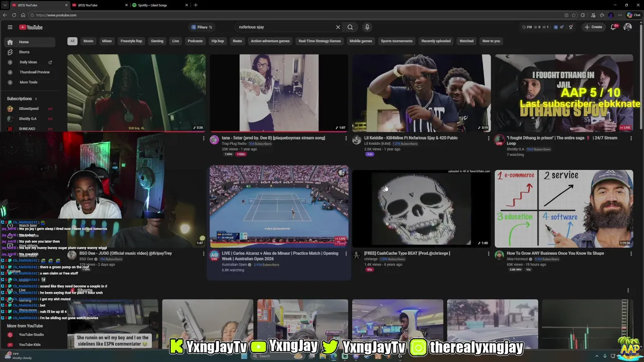Open browser extensions puzzle icon
The width and height of the screenshot is (644, 362).
coord(583,15)
